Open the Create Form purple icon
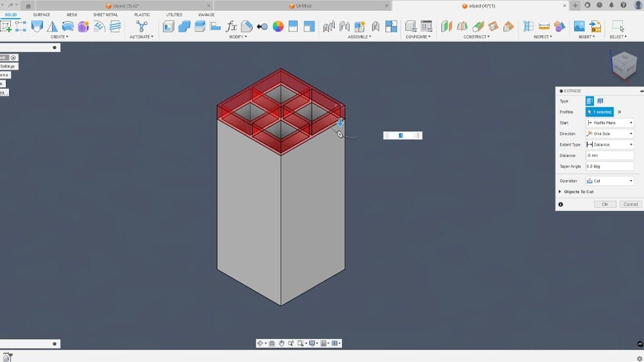 [83, 26]
